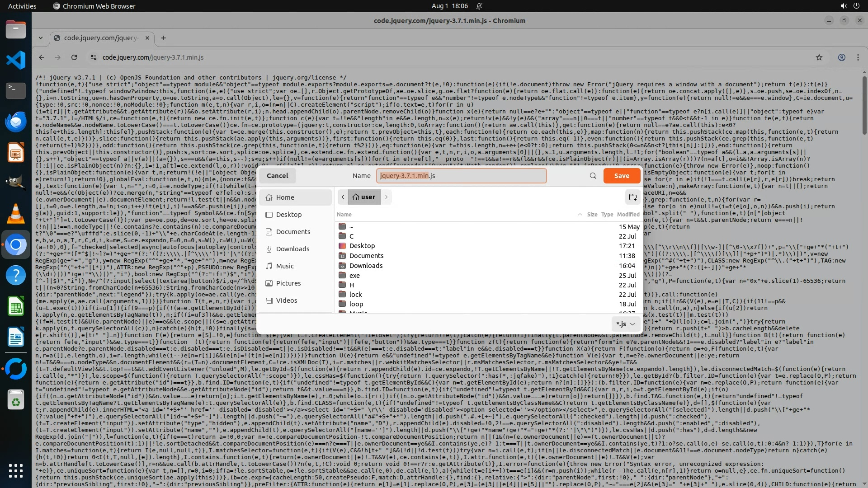Launch Visual Studio Code from dock
This screenshot has width=868, height=488.
(x=16, y=60)
